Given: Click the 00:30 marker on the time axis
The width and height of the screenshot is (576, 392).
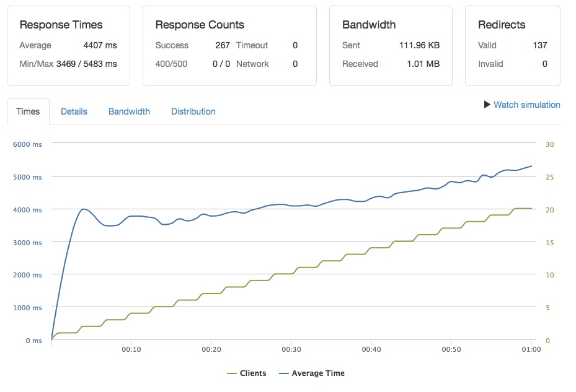Looking at the screenshot, I should 291,349.
